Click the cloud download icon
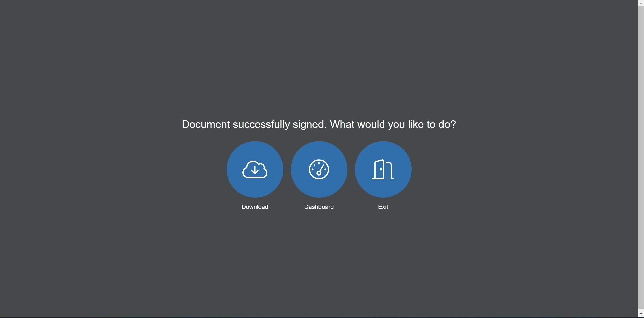644x318 pixels. (x=255, y=169)
